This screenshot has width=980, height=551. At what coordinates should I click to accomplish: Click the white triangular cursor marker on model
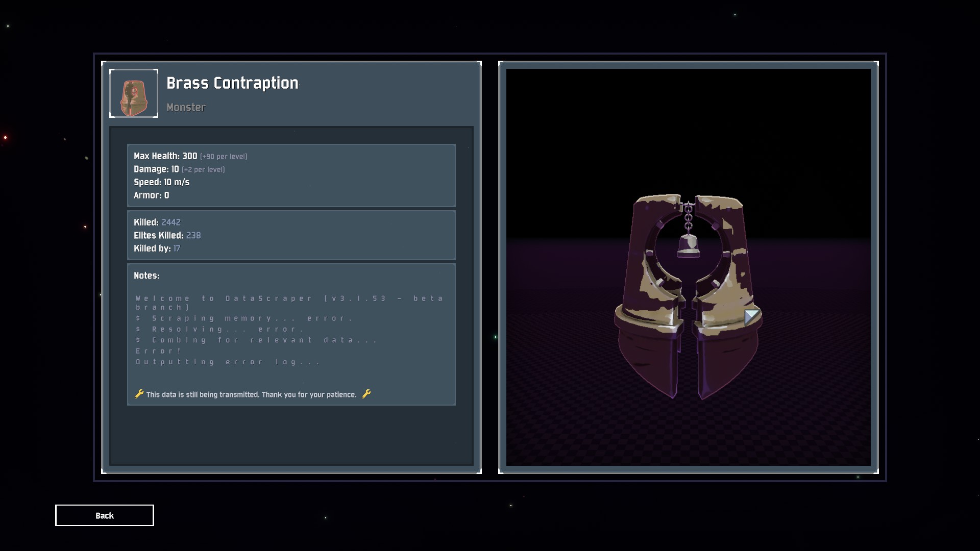pyautogui.click(x=751, y=317)
